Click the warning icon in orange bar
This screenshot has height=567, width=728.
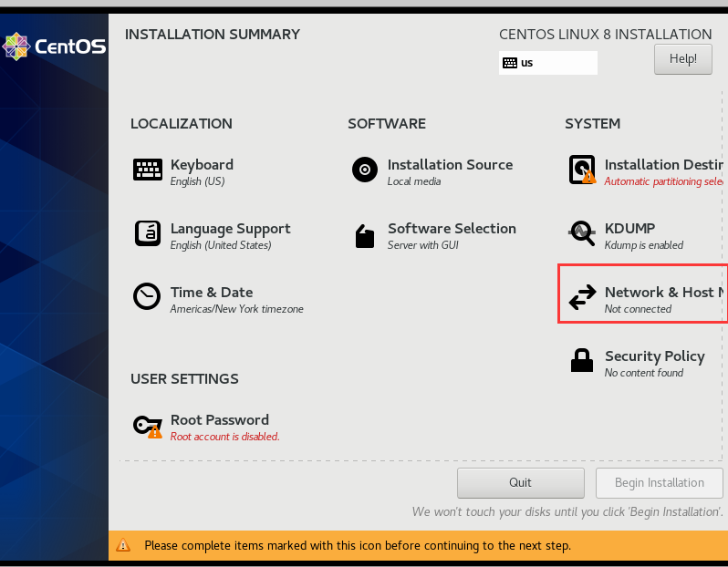coord(123,545)
